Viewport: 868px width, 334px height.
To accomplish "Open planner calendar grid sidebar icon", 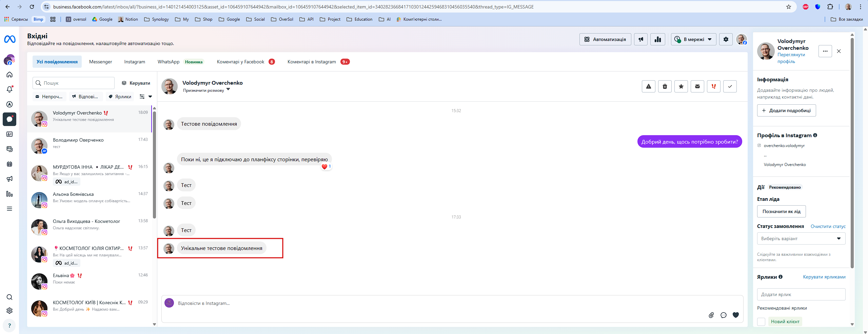I will 9,164.
